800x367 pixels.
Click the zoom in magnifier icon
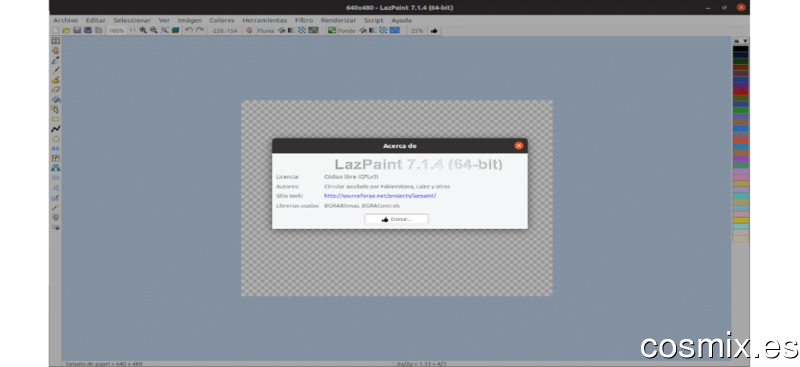[x=143, y=31]
